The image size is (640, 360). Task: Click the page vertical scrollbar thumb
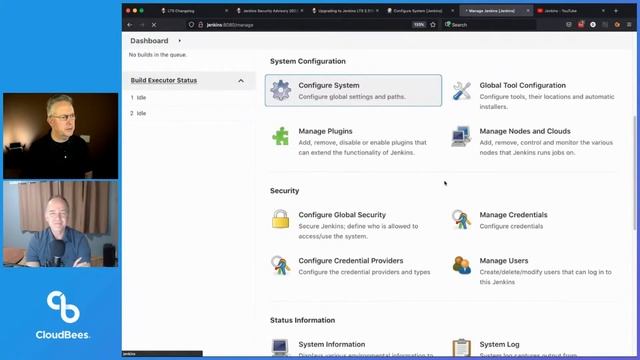pyautogui.click(x=634, y=172)
